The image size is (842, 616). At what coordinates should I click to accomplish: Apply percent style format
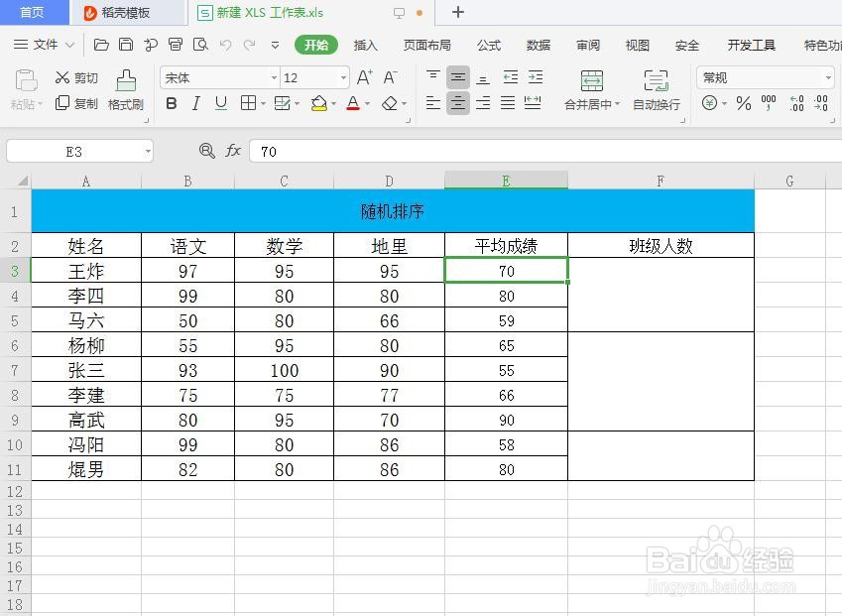(743, 103)
